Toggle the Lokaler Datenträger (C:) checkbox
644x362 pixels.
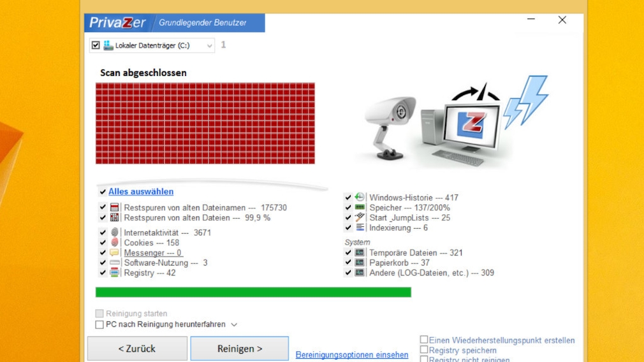tap(96, 45)
